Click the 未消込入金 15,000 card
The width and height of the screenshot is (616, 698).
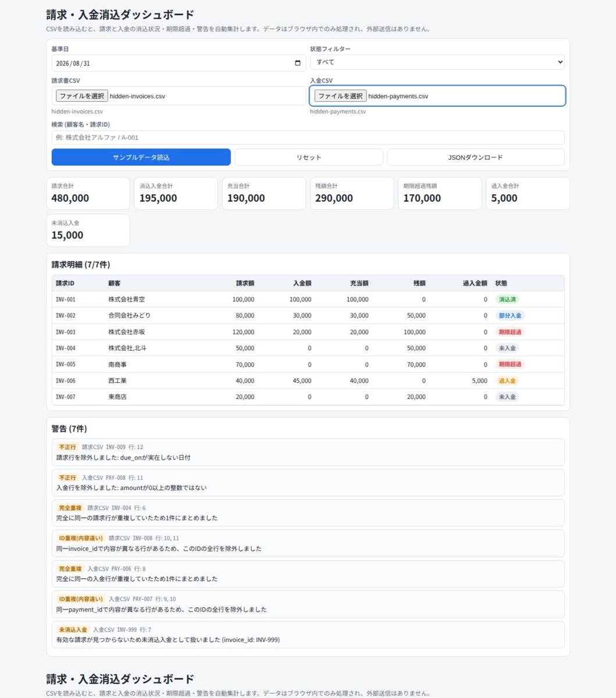[88, 230]
